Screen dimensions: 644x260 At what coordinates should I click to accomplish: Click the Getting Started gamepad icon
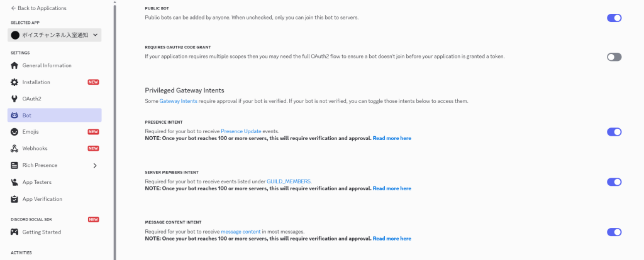point(14,232)
